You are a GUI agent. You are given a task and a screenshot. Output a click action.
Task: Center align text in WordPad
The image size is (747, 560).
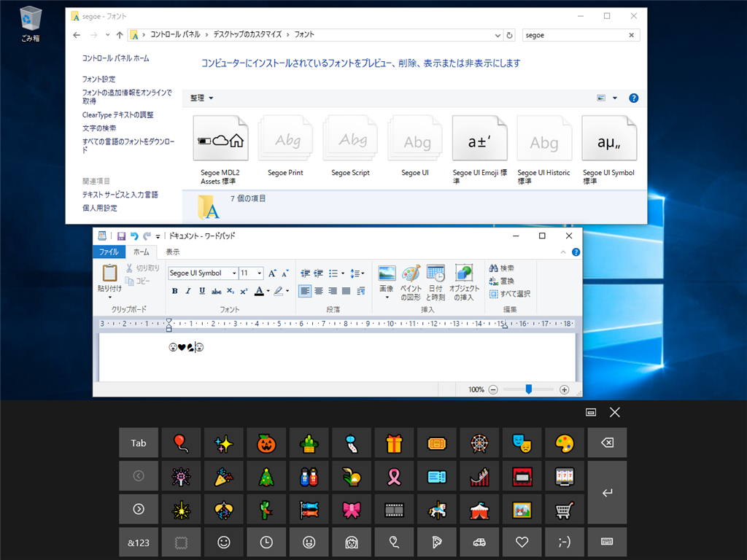point(319,291)
